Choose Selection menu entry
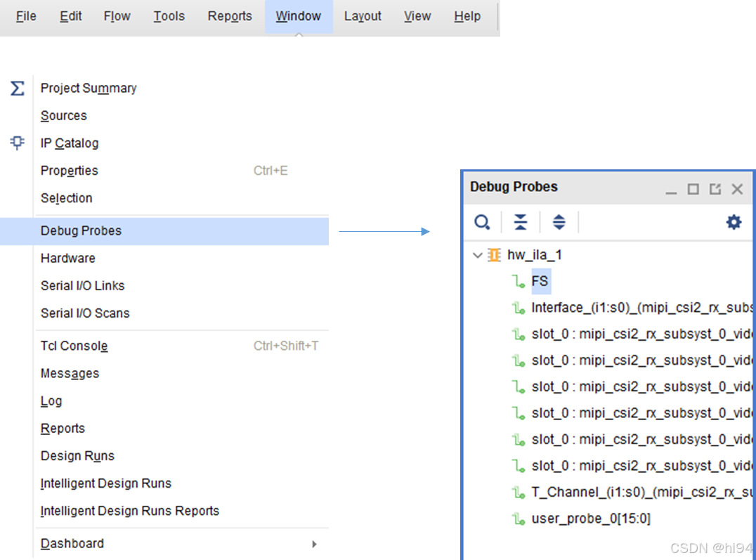The height and width of the screenshot is (560, 756). pyautogui.click(x=67, y=198)
